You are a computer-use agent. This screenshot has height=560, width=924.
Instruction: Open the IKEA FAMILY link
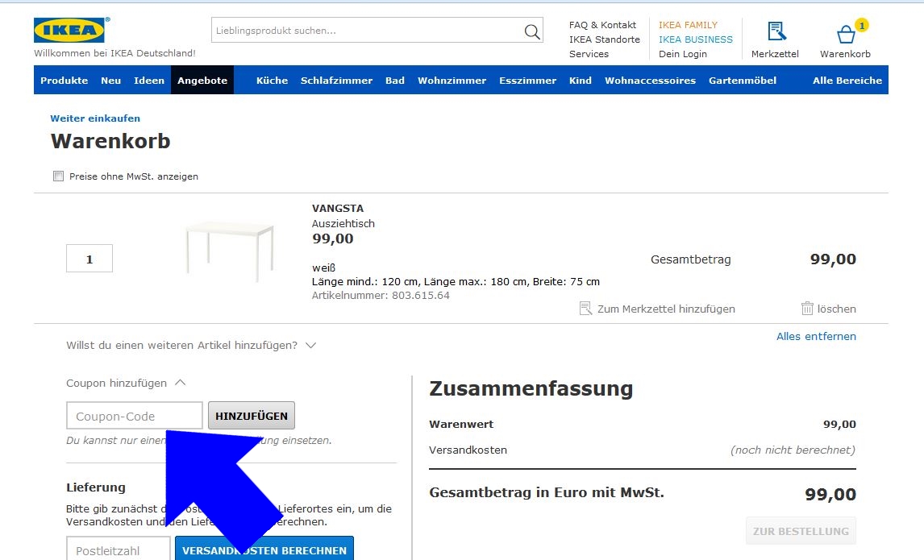pos(688,25)
